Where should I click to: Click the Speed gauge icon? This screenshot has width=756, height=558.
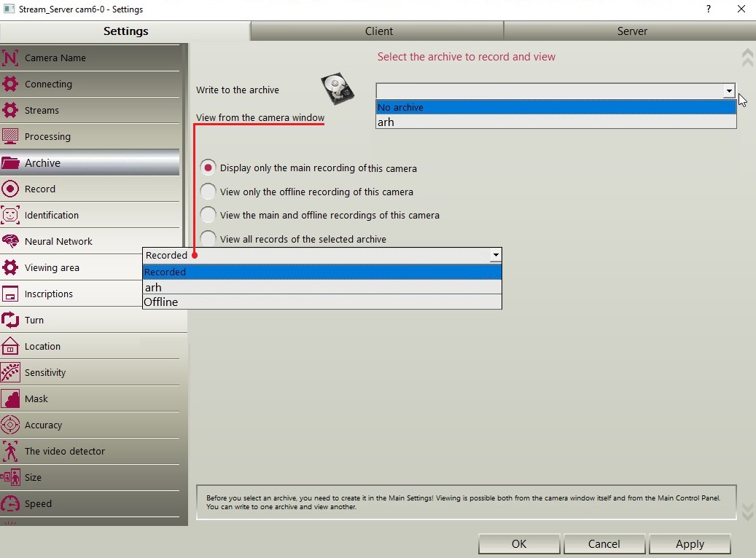pos(10,503)
